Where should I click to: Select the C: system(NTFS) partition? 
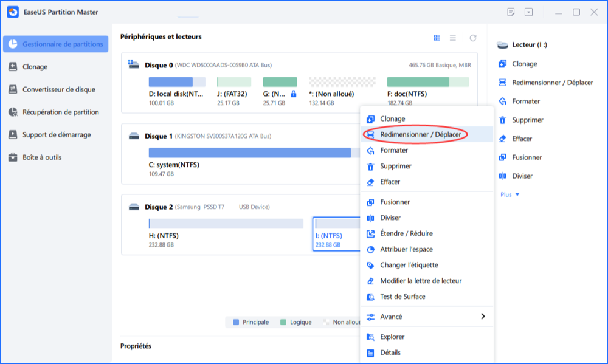pyautogui.click(x=254, y=162)
